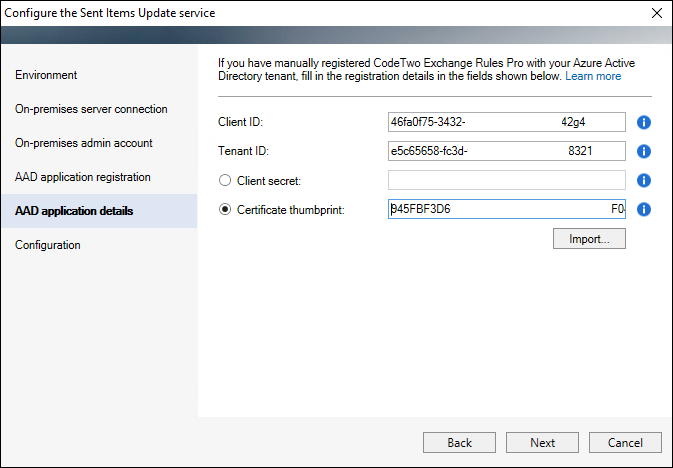Viewport: 673px width, 468px height.
Task: Follow the Learn more link
Action: [x=593, y=76]
